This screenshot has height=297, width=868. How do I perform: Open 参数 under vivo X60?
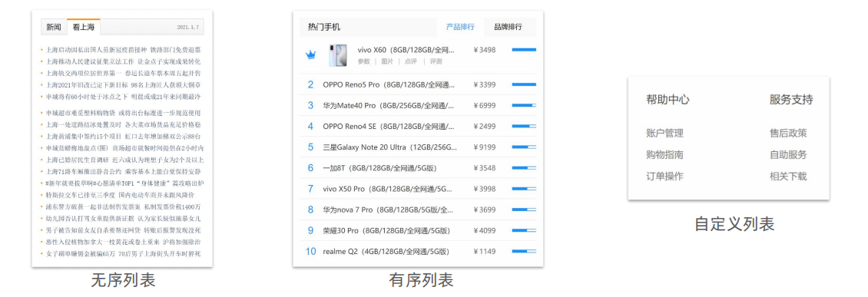click(x=363, y=61)
